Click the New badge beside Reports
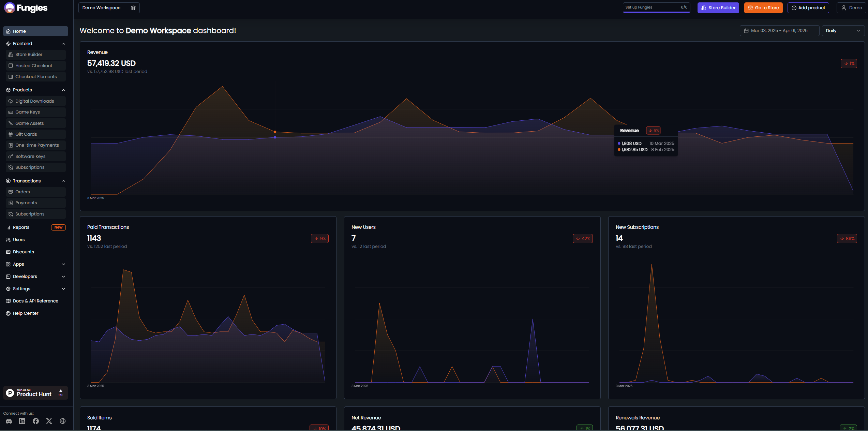Screen dimensions: 868x431 58,227
